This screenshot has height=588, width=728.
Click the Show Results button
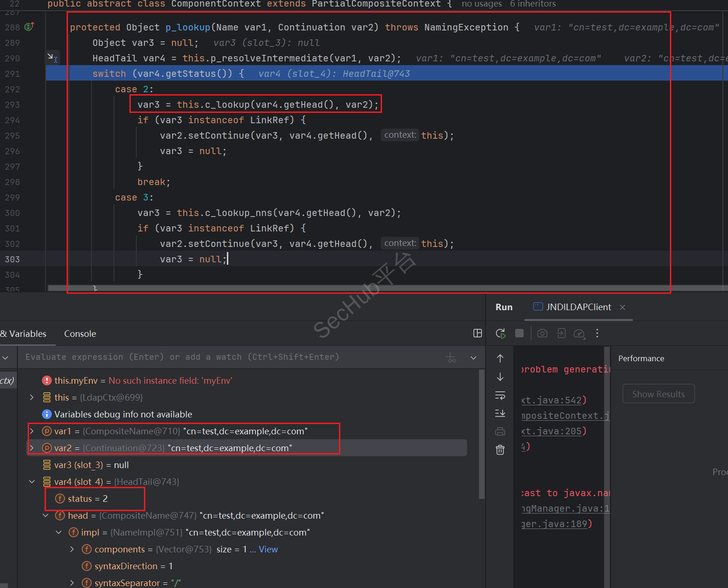click(658, 394)
